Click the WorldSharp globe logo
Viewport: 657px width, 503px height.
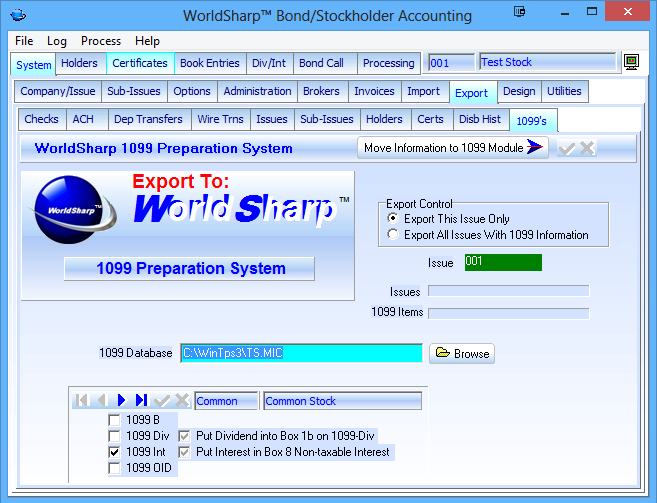coord(72,211)
